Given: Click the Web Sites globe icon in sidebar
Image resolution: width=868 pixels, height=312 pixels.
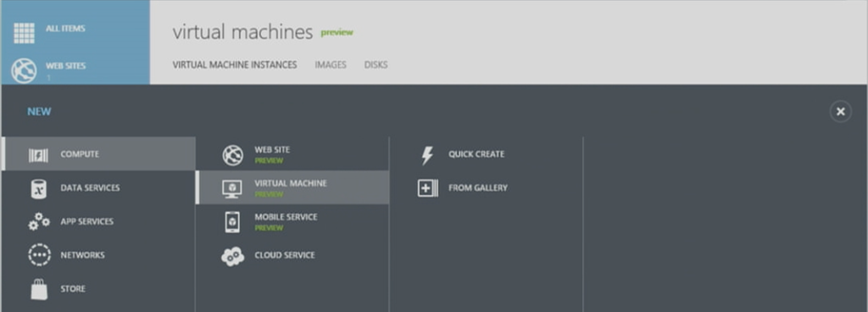Looking at the screenshot, I should pyautogui.click(x=25, y=71).
